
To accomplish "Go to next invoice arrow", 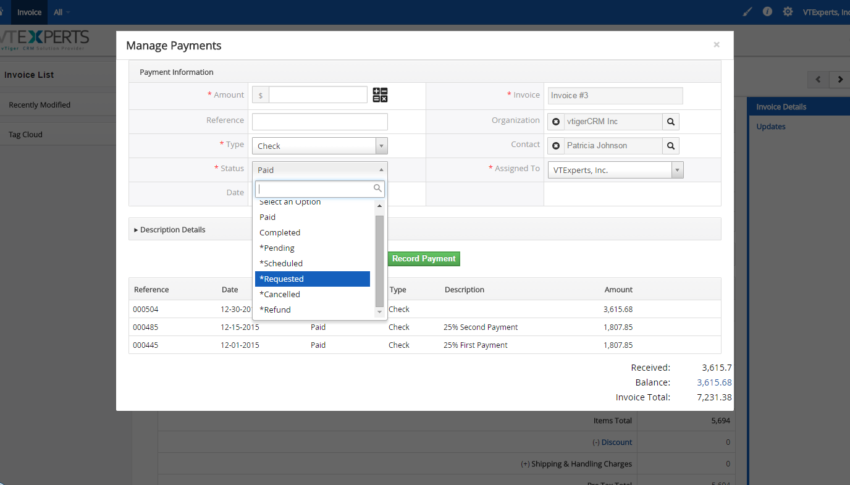I will [x=840, y=79].
